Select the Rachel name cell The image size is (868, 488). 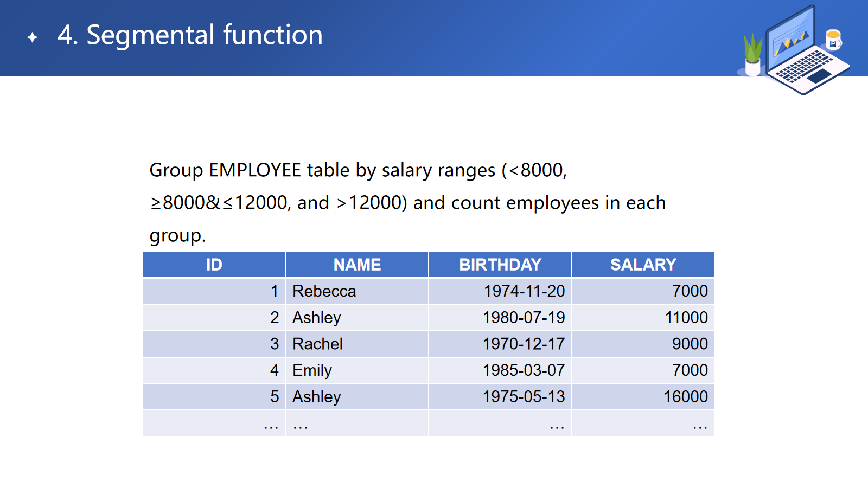point(318,344)
